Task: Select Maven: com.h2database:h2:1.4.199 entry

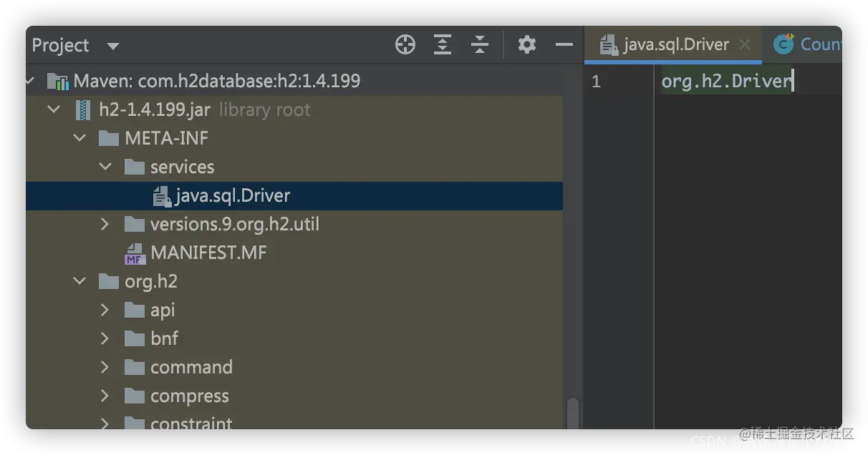Action: [217, 82]
